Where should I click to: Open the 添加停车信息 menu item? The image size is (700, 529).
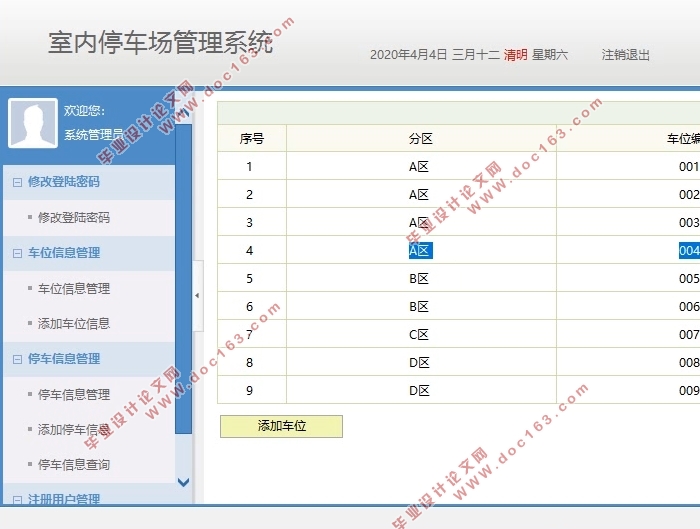[74, 429]
